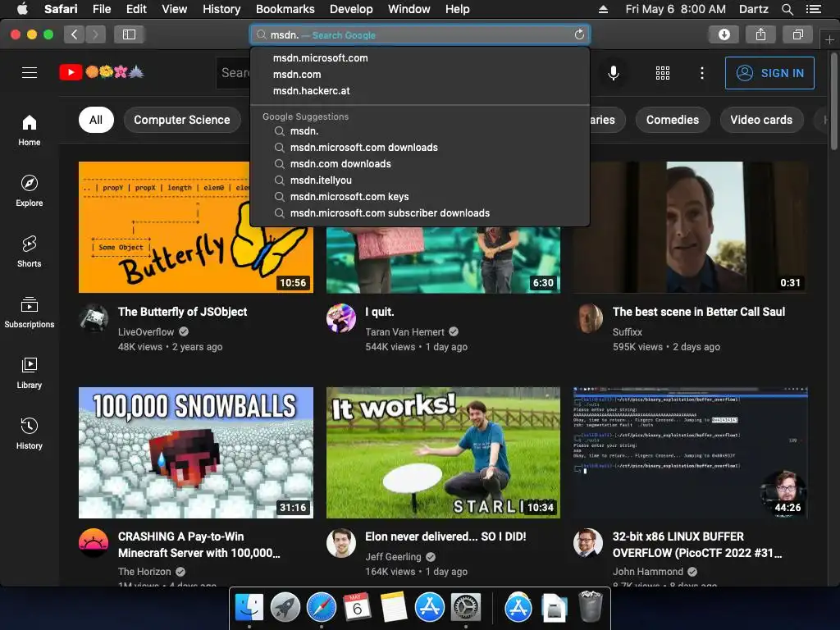Click The Horizon channel avatar
840x630 pixels.
click(94, 543)
